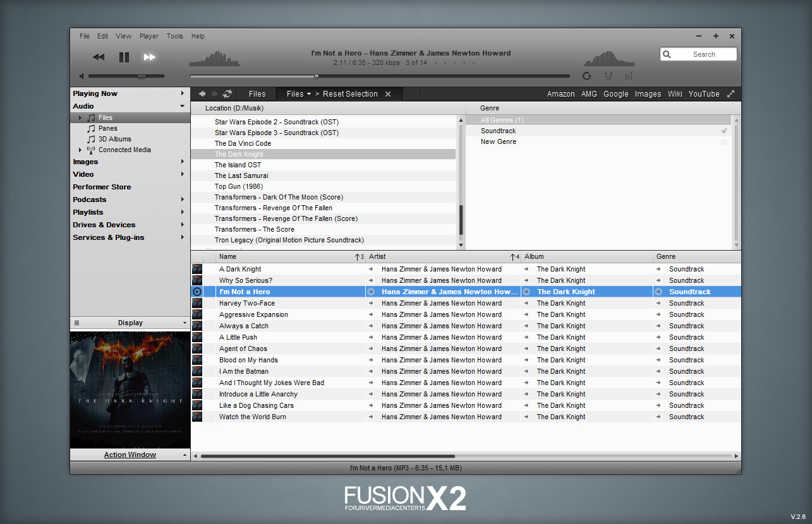This screenshot has height=524, width=812.
Task: Open the Edit menu
Action: 102,36
